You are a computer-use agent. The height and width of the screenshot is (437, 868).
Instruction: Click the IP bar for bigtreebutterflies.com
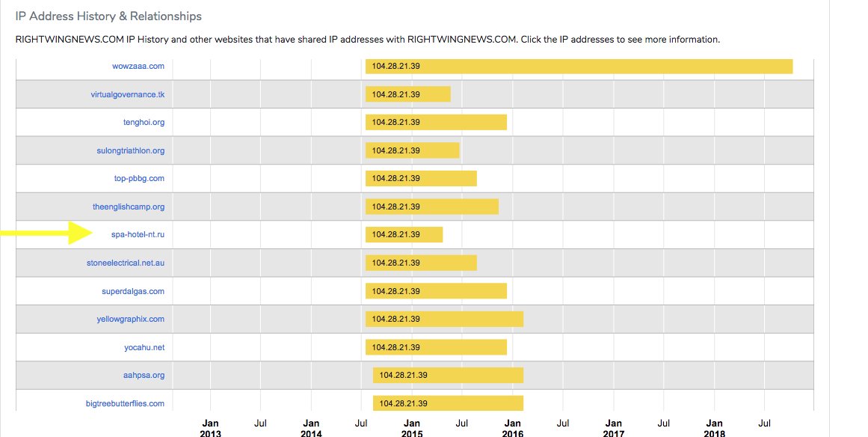coord(449,403)
